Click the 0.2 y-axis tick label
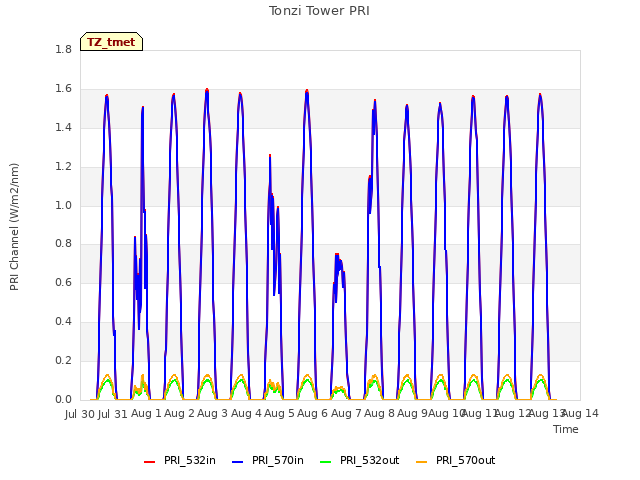This screenshot has height=480, width=640. click(63, 360)
